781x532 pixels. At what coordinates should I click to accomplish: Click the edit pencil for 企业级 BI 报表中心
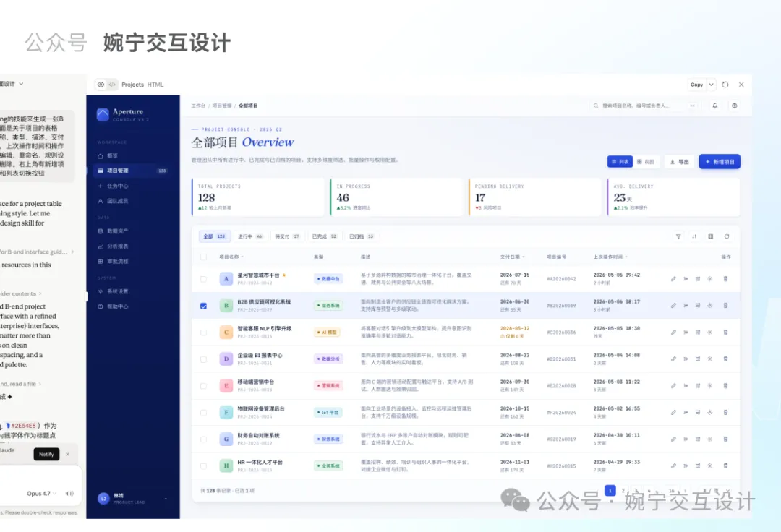click(x=673, y=359)
